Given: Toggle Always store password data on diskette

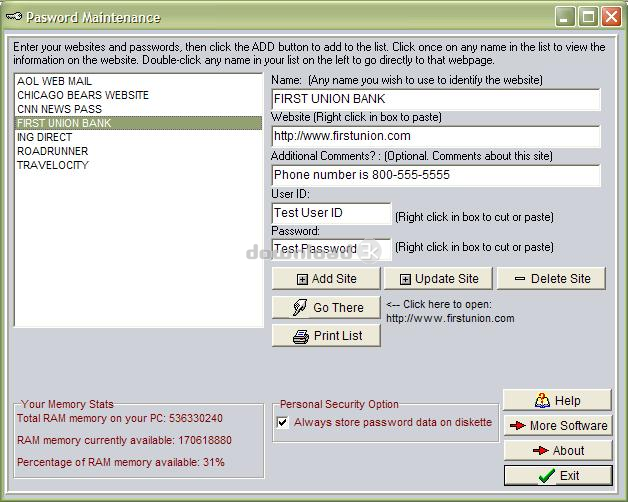Looking at the screenshot, I should tap(282, 422).
